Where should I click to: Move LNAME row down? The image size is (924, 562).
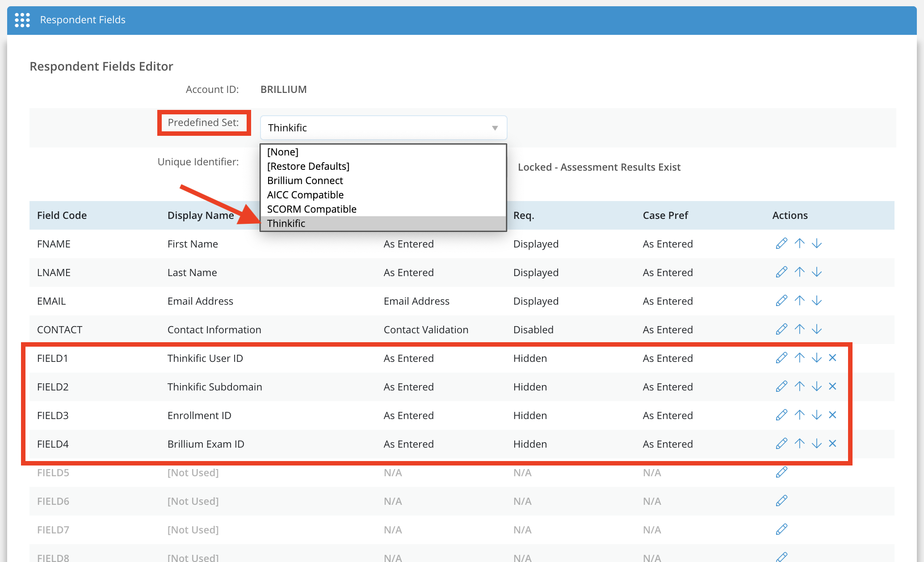pyautogui.click(x=817, y=272)
